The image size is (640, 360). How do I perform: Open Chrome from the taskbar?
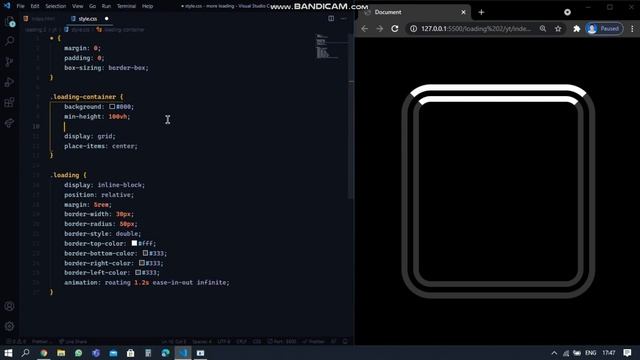44,353
